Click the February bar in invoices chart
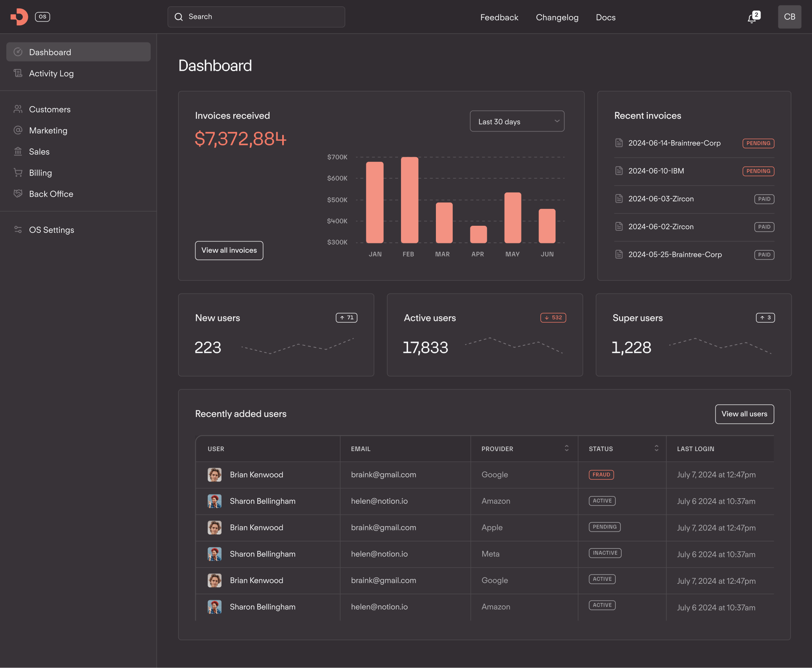Viewport: 812px width, 668px height. (409, 200)
